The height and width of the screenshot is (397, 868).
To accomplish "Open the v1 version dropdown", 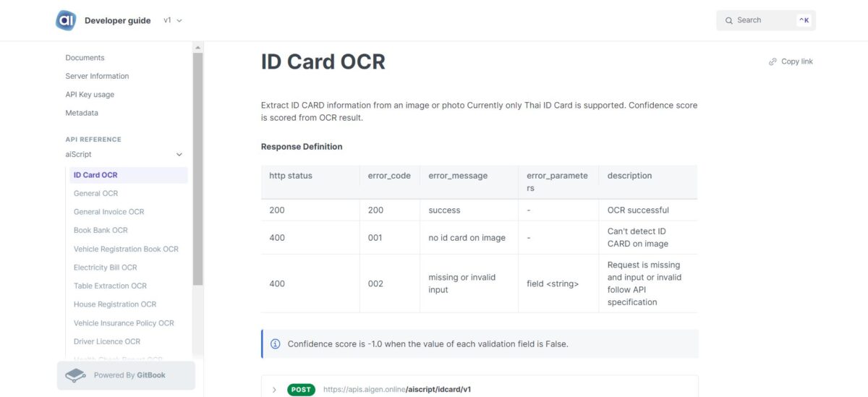I will click(172, 20).
